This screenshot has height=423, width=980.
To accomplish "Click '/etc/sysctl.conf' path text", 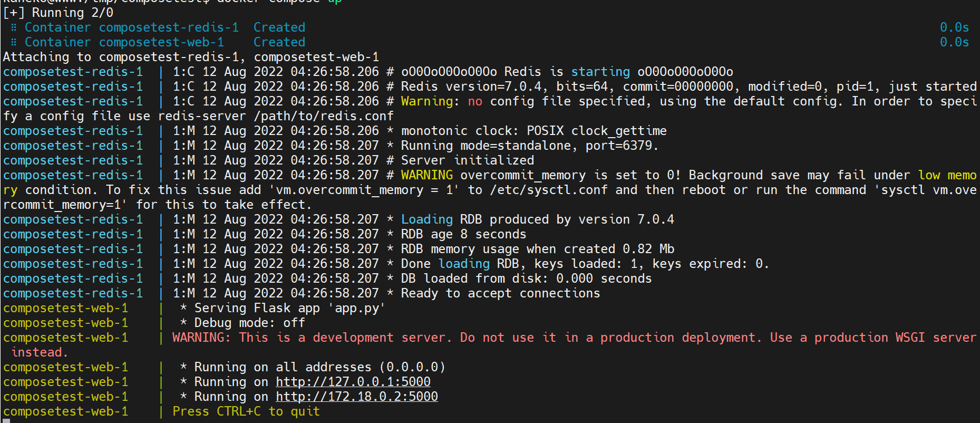I will click(549, 189).
